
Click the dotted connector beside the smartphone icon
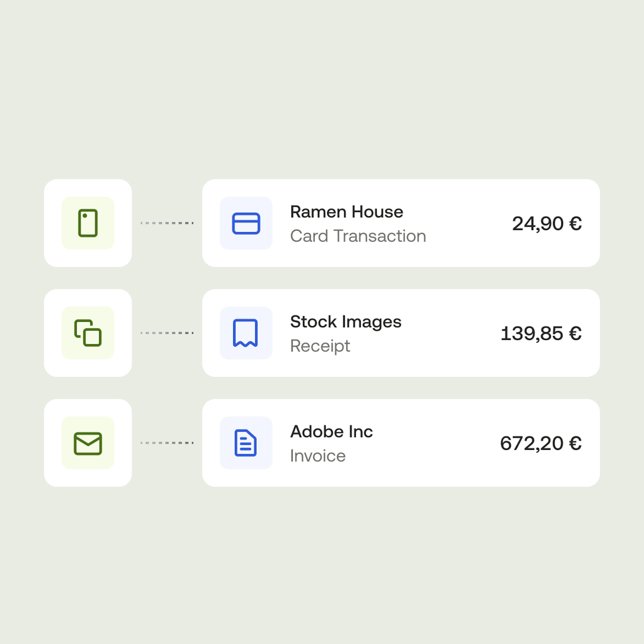tap(167, 223)
